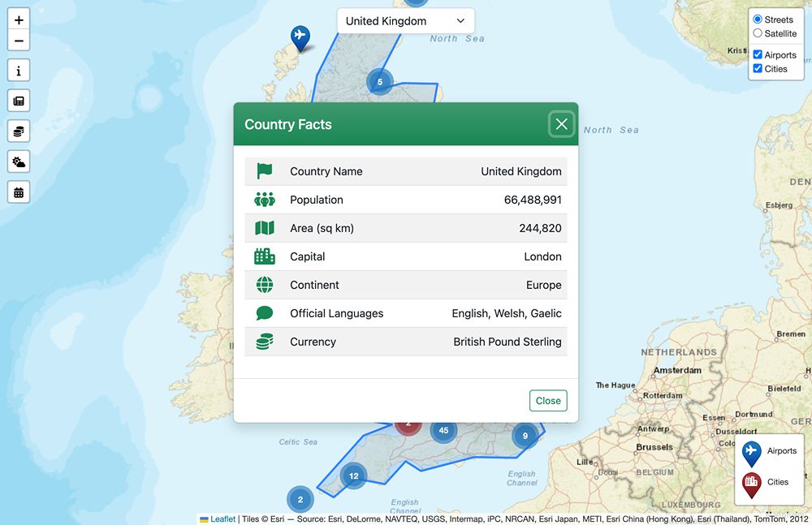Open the news newspaper icon button
The image size is (812, 525).
pos(19,101)
